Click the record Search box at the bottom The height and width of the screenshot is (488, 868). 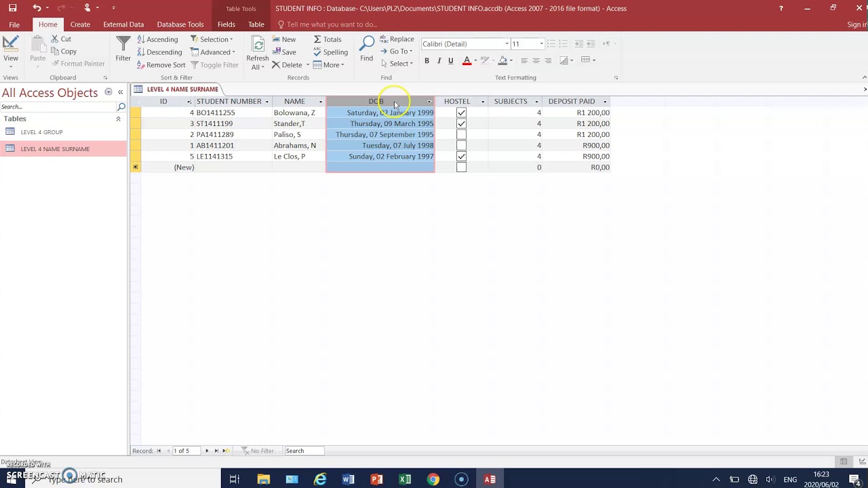tap(304, 451)
